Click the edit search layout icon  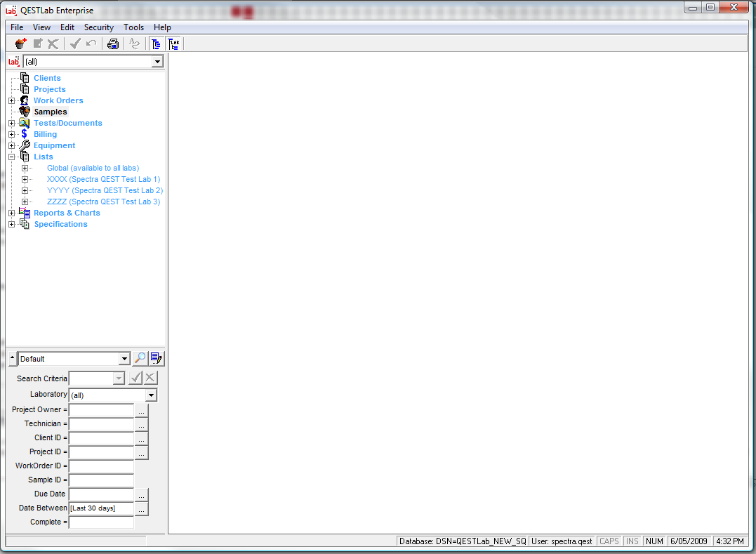156,359
